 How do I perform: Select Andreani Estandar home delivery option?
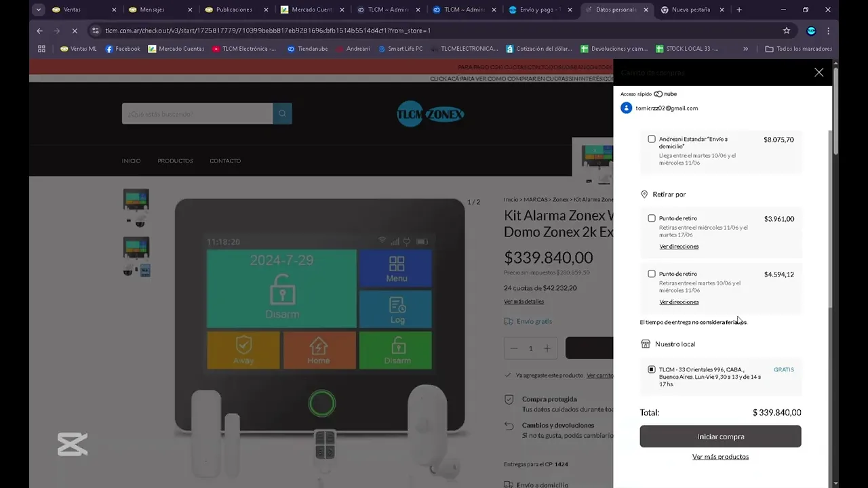click(652, 139)
